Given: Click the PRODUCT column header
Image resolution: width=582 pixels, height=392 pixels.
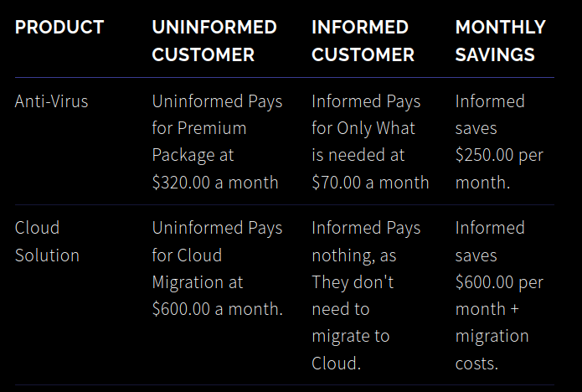Looking at the screenshot, I should click(59, 28).
